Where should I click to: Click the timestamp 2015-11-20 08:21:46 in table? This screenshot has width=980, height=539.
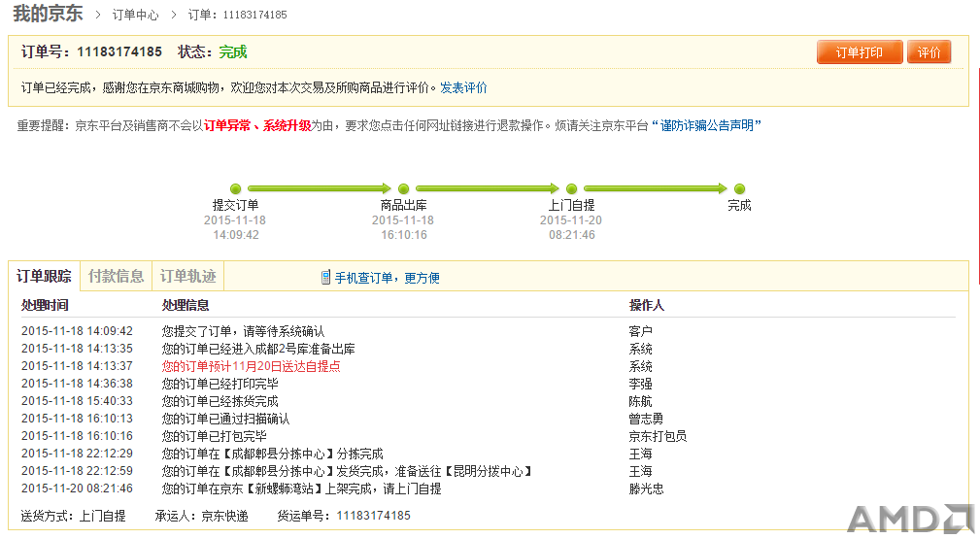pos(77,488)
